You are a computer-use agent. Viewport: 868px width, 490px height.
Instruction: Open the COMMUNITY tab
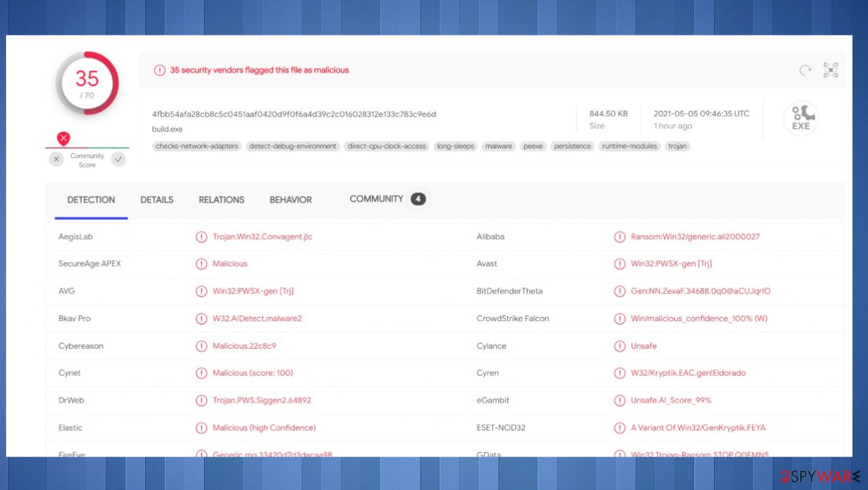(376, 199)
